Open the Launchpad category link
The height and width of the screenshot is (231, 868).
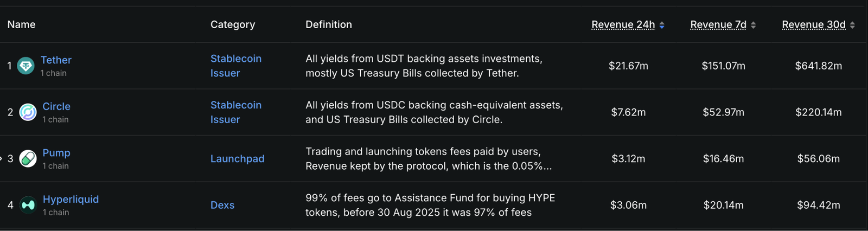[237, 159]
